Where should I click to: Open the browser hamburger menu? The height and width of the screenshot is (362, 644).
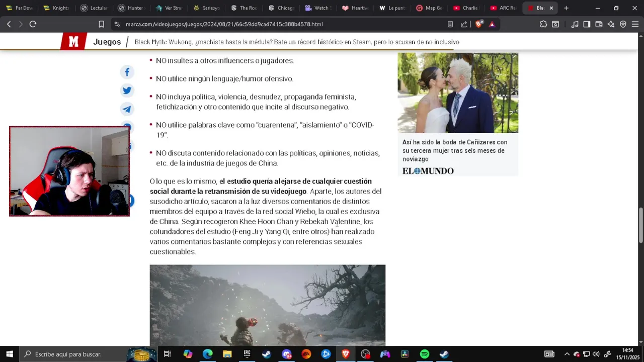coord(635,24)
